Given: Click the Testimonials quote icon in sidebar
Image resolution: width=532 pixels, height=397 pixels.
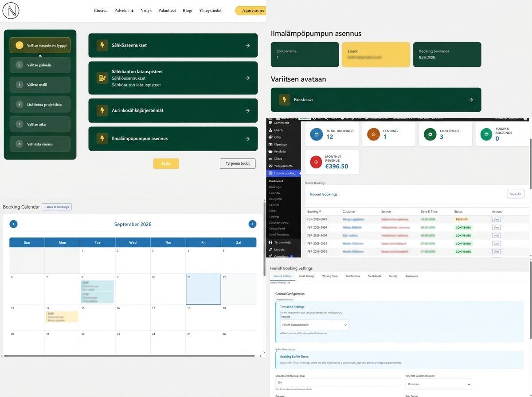Looking at the screenshot, I should (x=270, y=242).
